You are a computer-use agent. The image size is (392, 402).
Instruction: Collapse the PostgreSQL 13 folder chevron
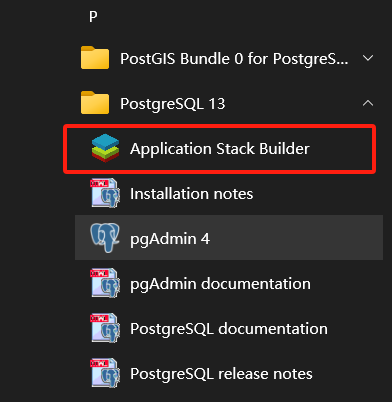[x=368, y=103]
